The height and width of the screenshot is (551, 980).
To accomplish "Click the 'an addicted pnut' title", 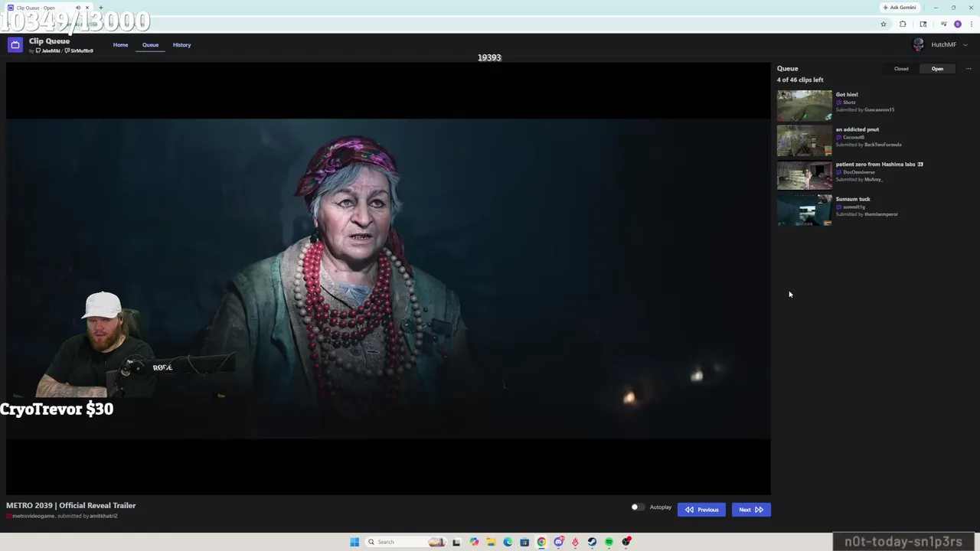I will click(857, 129).
